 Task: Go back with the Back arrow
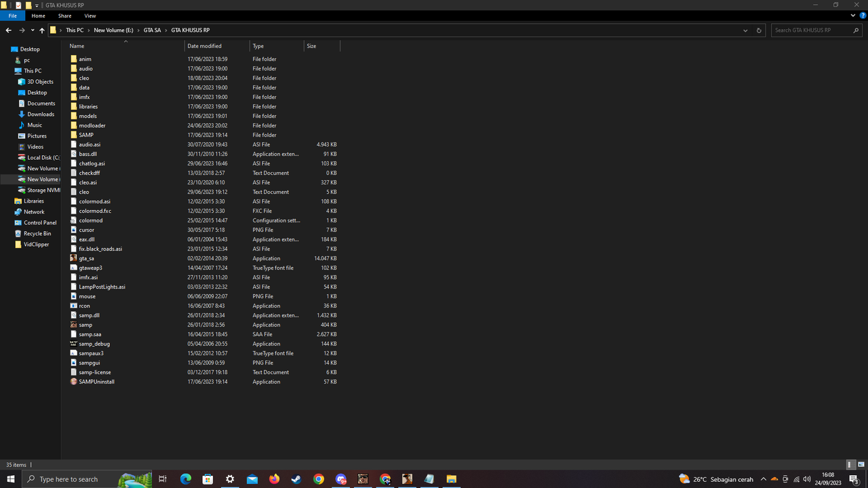[8, 30]
